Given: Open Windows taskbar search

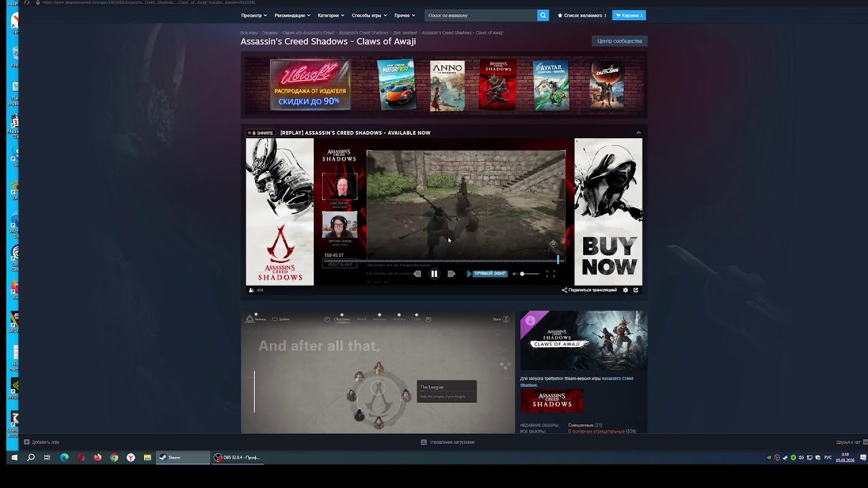Looking at the screenshot, I should [31, 457].
